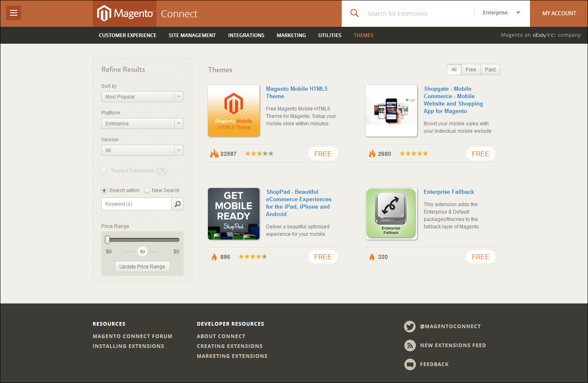Open the Shopgate mobile commerce thumbnail

392,111
